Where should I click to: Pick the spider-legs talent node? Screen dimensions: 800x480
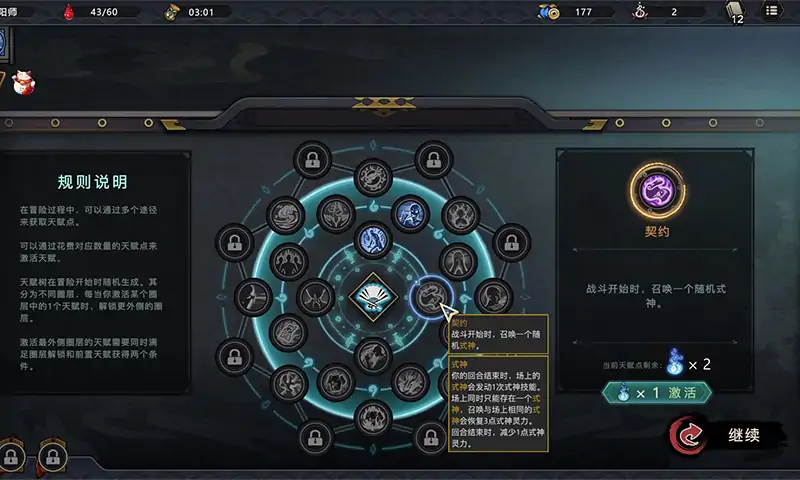(x=315, y=297)
